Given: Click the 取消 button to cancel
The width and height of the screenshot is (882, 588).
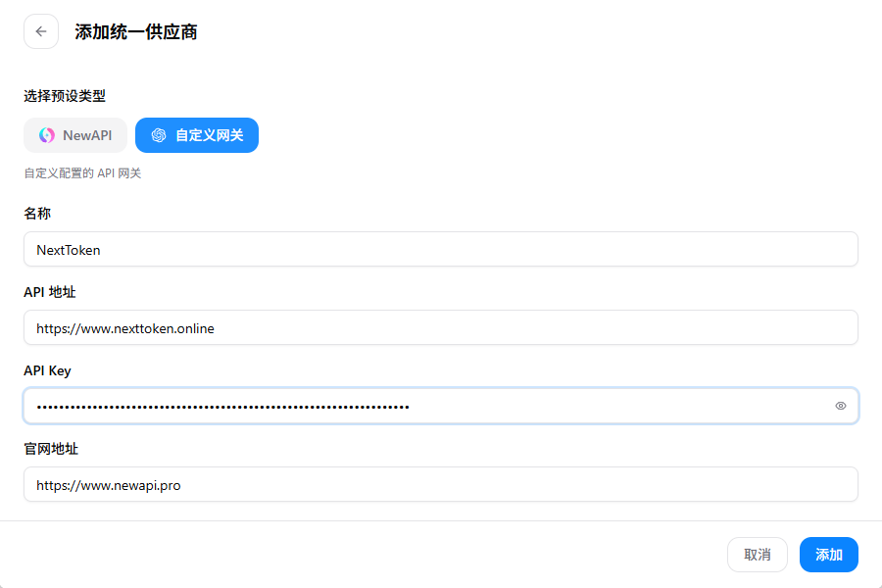Looking at the screenshot, I should click(x=757, y=554).
